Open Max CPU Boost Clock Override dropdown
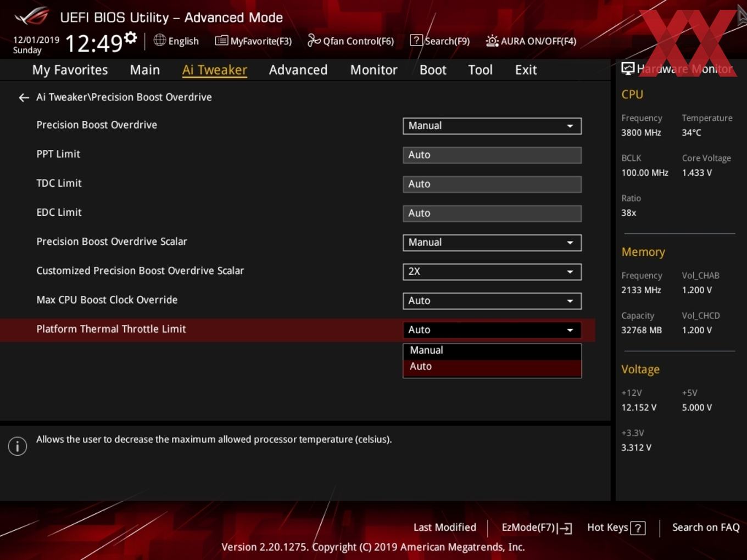Screen dimensions: 747x560 pos(492,301)
